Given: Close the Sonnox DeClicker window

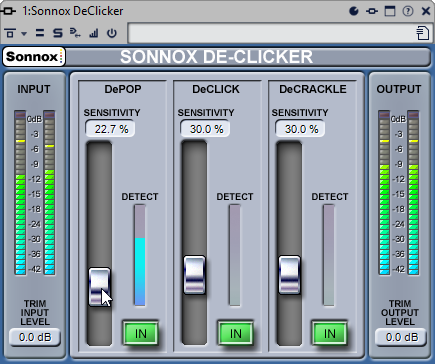Looking at the screenshot, I should pyautogui.click(x=426, y=11).
